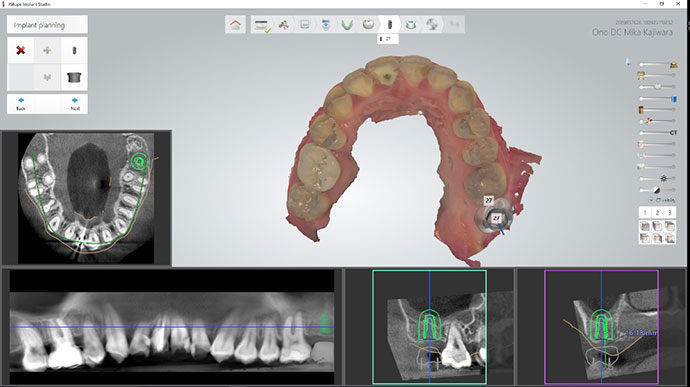Open the green panoramic curve step
690x387 pixels.
347,25
